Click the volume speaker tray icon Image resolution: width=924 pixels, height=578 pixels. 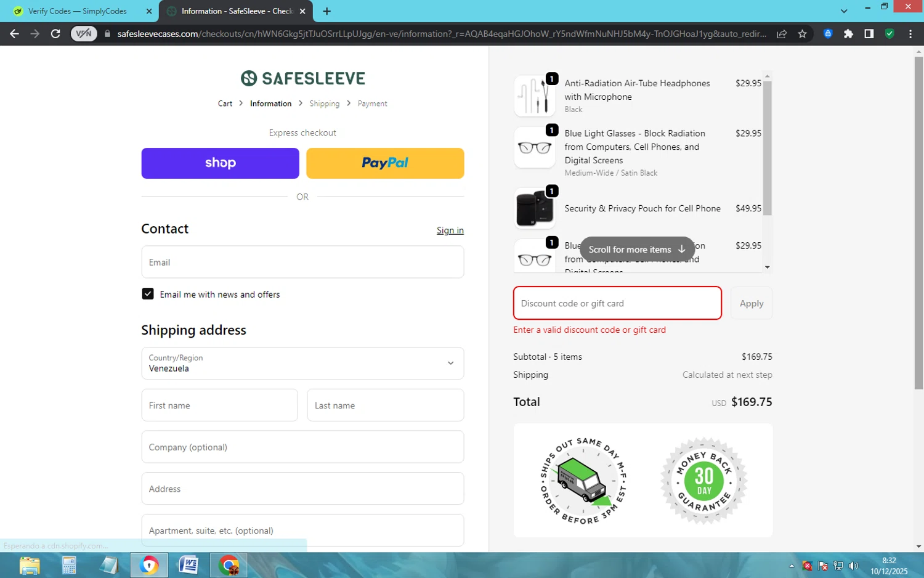[853, 566]
